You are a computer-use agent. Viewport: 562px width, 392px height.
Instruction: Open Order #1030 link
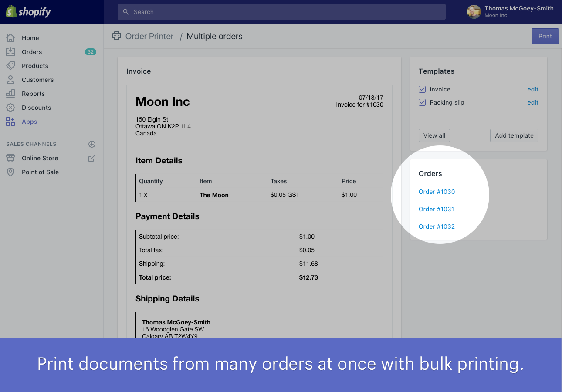point(437,192)
